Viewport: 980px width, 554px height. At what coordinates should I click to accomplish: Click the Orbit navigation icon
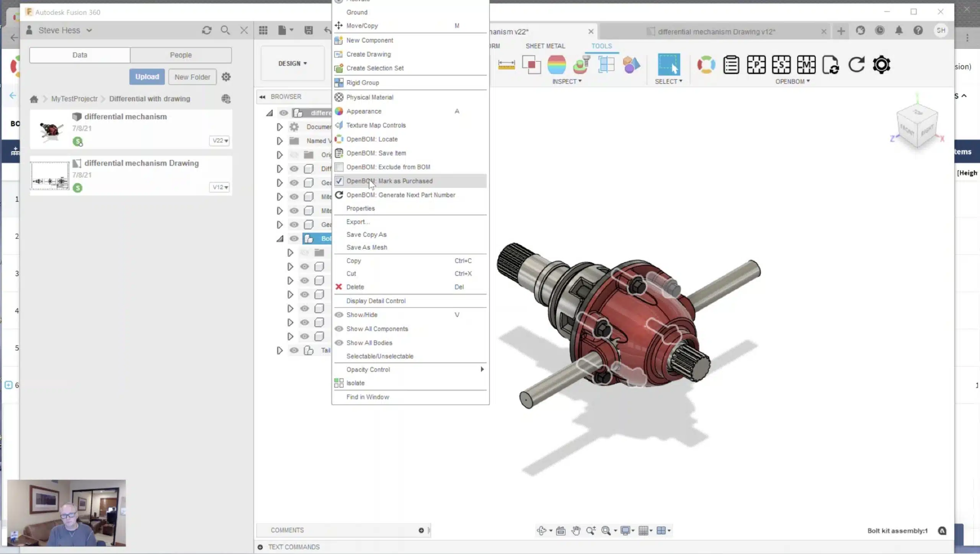[541, 531]
